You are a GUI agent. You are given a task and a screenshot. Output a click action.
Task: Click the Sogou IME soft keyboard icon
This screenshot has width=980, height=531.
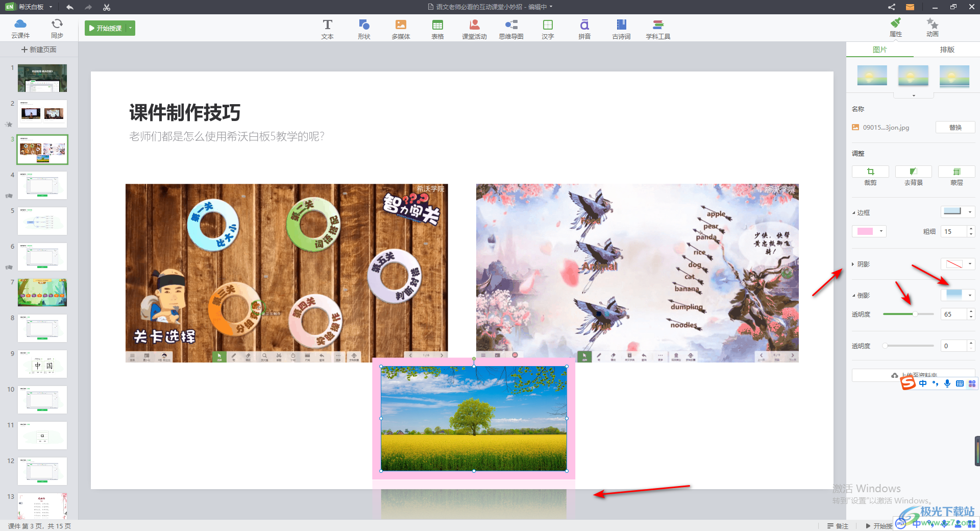tap(960, 383)
